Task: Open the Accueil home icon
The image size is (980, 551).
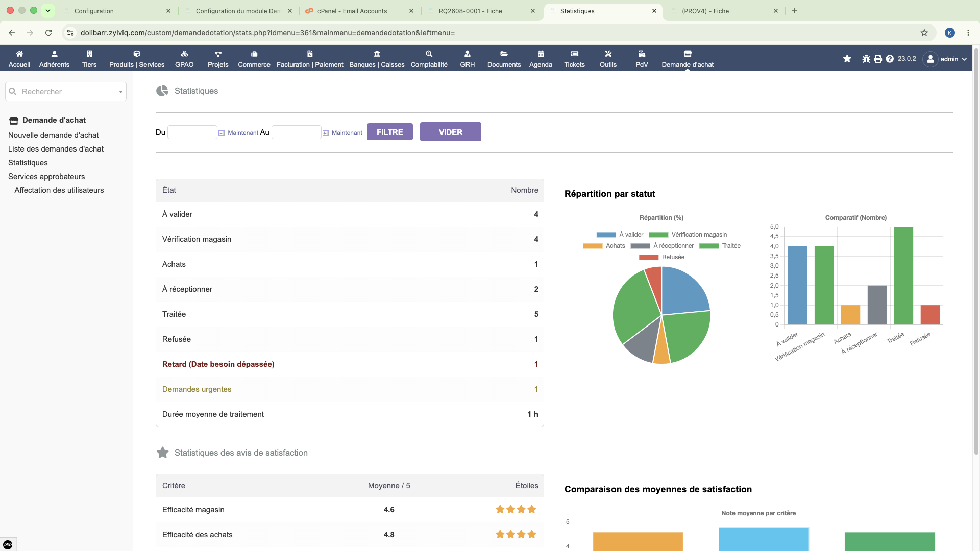Action: pos(19,54)
